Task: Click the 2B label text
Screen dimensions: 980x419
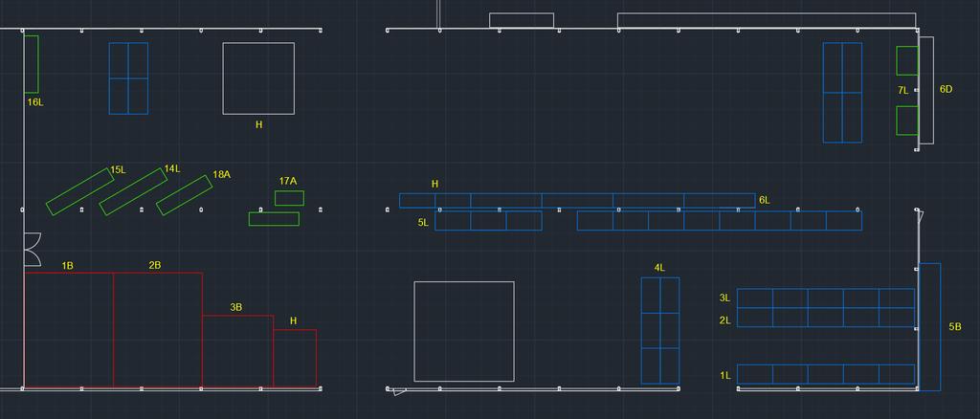Action: coord(155,265)
